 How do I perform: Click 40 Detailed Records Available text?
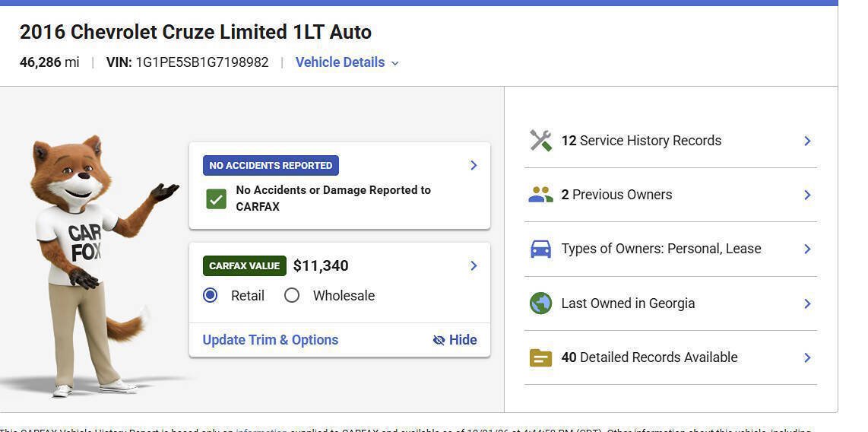coord(649,357)
